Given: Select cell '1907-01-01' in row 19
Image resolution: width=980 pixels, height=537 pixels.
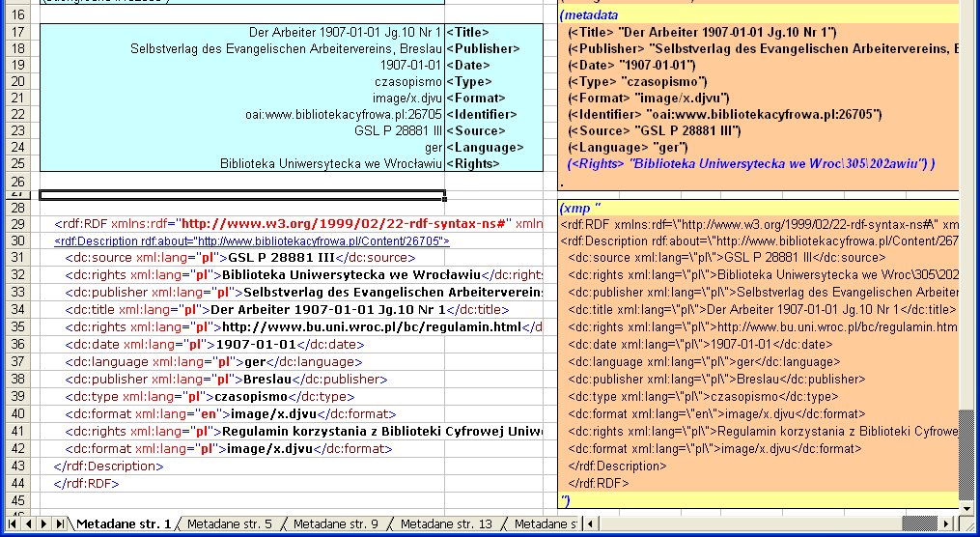Looking at the screenshot, I should click(242, 65).
